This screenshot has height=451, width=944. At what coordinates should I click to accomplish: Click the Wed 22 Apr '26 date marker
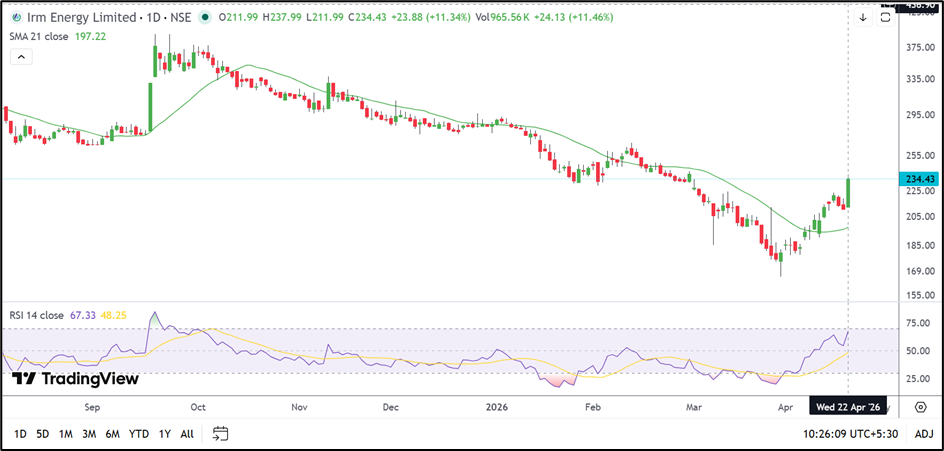(850, 408)
